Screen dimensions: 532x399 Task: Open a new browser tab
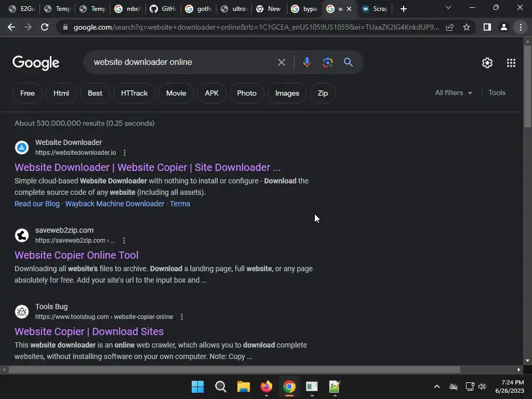coord(403,9)
